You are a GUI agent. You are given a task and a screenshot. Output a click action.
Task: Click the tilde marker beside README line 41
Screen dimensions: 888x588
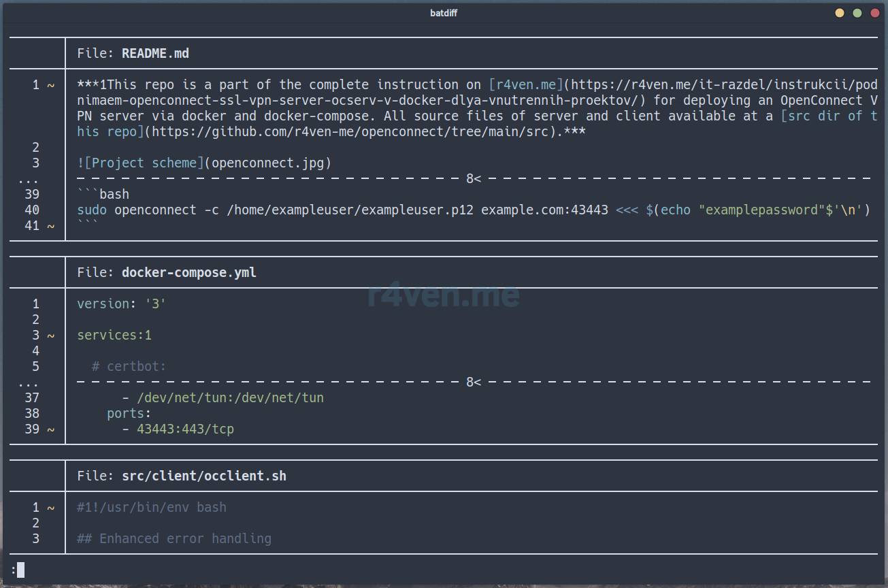coord(50,226)
